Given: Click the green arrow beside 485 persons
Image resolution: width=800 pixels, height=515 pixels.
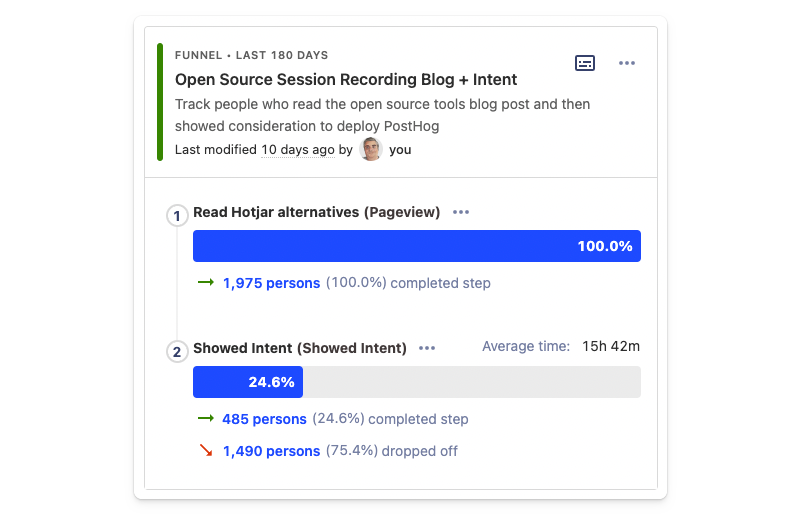Looking at the screenshot, I should (x=206, y=419).
